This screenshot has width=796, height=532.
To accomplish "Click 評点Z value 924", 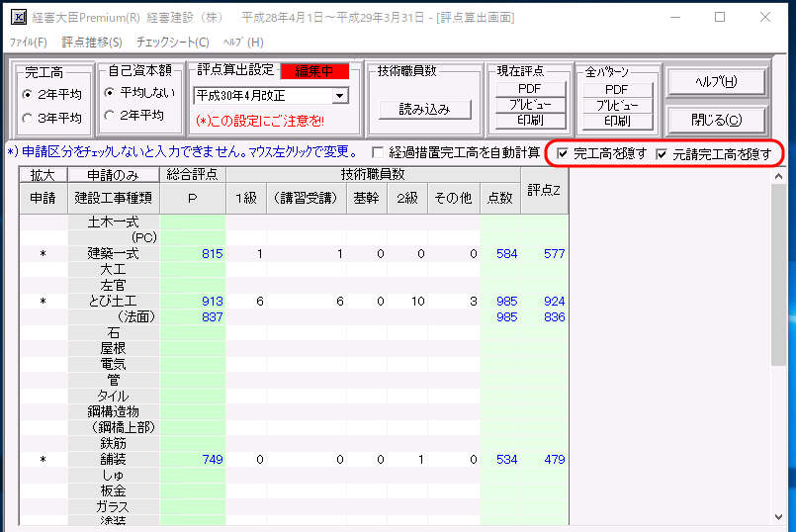I will tap(544, 302).
